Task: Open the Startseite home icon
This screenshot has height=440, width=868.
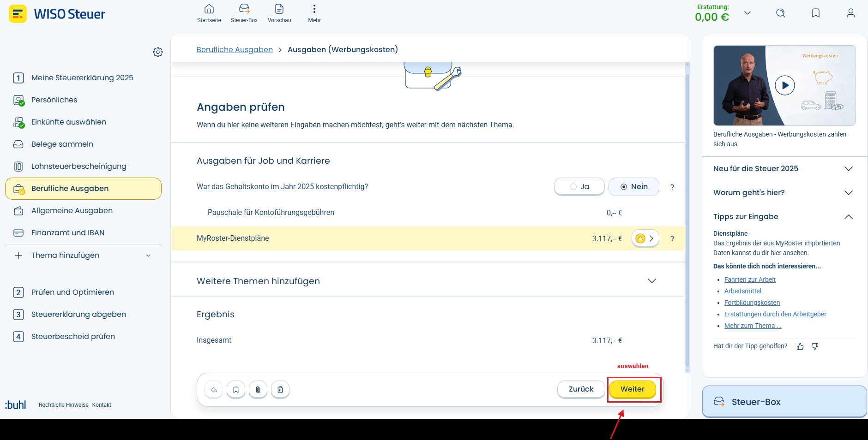Action: [209, 13]
